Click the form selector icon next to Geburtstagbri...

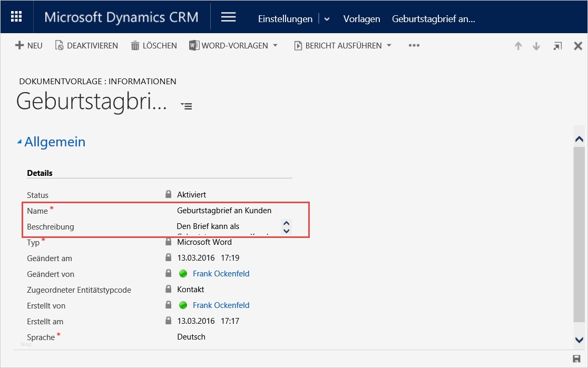pos(185,105)
